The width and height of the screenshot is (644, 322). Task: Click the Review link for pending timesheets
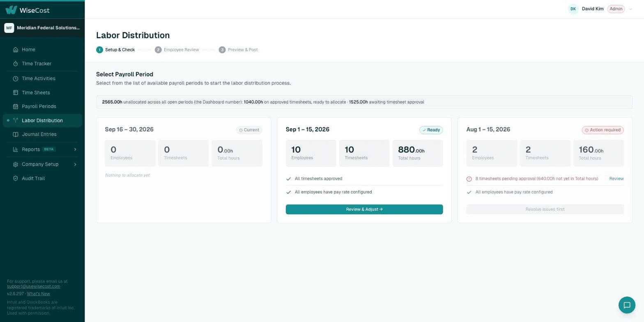pos(616,179)
